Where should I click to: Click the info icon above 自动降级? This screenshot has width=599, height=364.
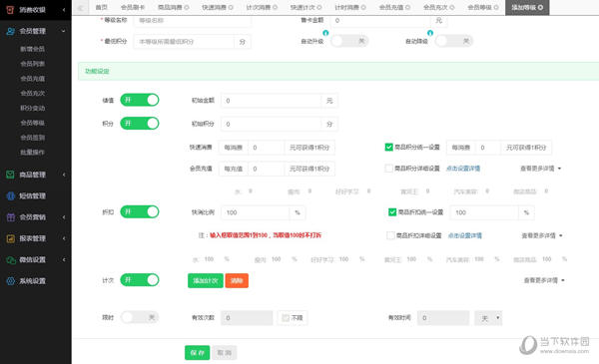point(430,33)
